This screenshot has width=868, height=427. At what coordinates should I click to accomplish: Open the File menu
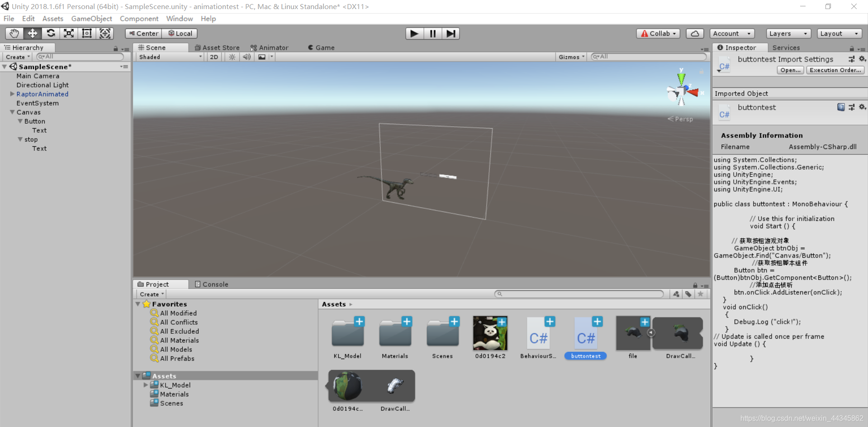pos(9,19)
